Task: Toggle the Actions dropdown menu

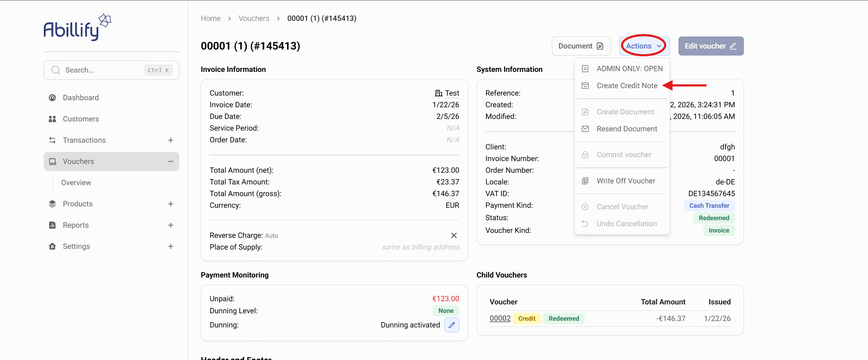Action: (644, 46)
